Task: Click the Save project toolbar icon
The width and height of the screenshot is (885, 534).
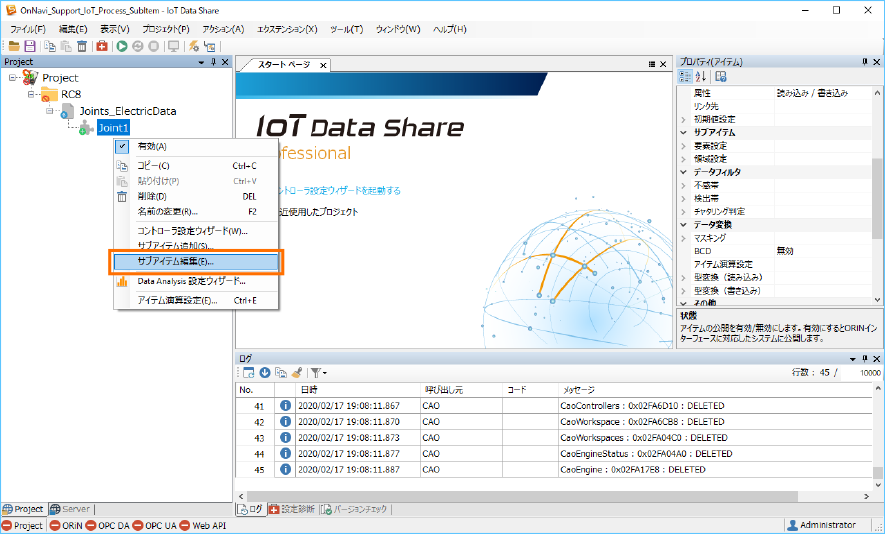Action: pos(30,46)
